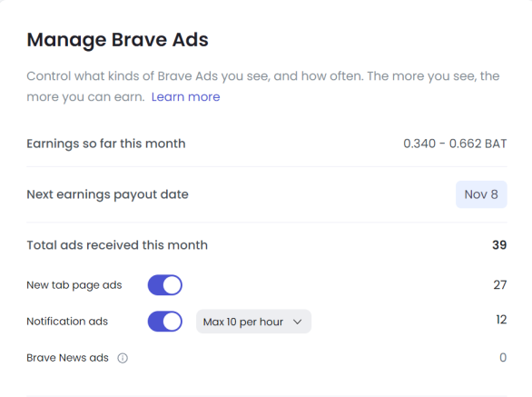This screenshot has height=397, width=532.
Task: Open the Learn more link
Action: [185, 97]
